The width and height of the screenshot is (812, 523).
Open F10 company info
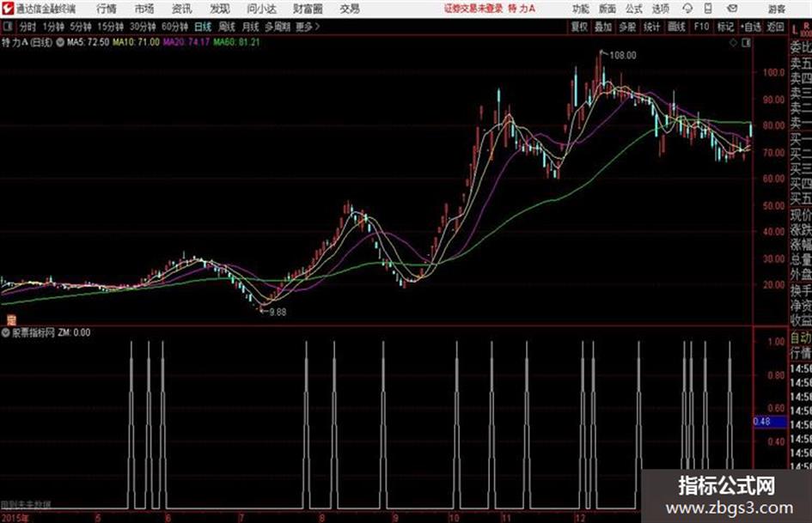point(701,27)
